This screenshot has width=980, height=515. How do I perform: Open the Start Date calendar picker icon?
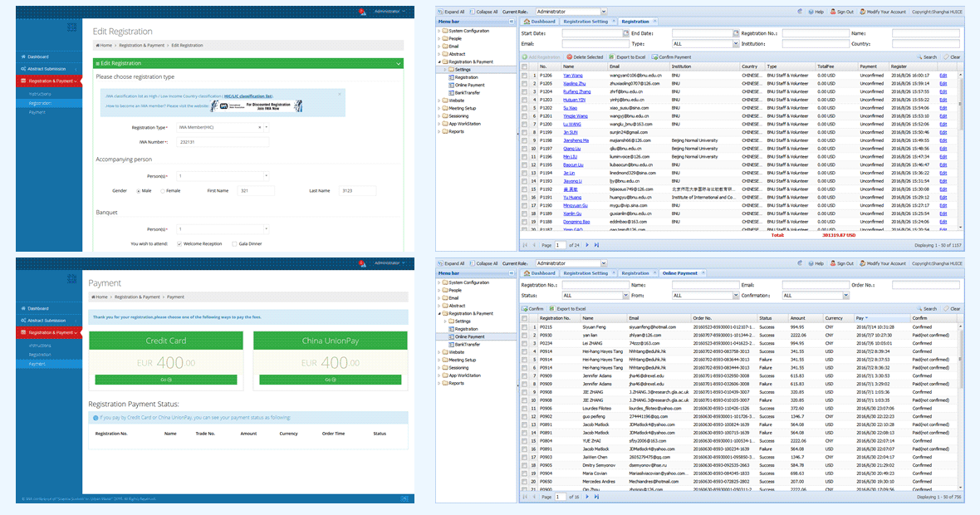(x=625, y=33)
